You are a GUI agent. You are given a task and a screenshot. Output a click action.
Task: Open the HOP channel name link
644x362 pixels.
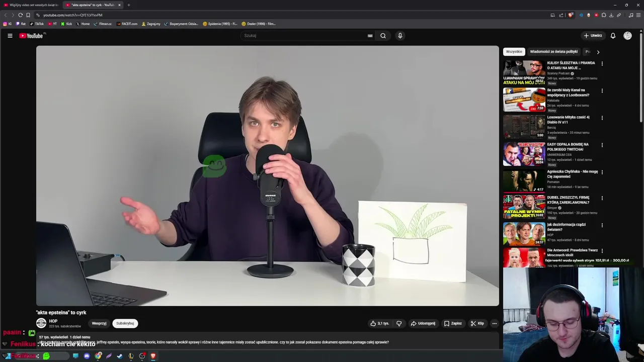53,321
